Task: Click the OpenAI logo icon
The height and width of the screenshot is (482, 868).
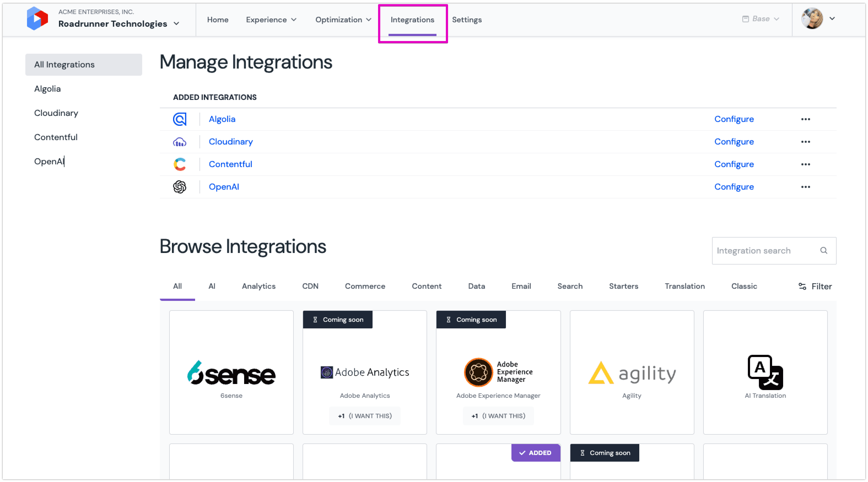Action: tap(180, 187)
